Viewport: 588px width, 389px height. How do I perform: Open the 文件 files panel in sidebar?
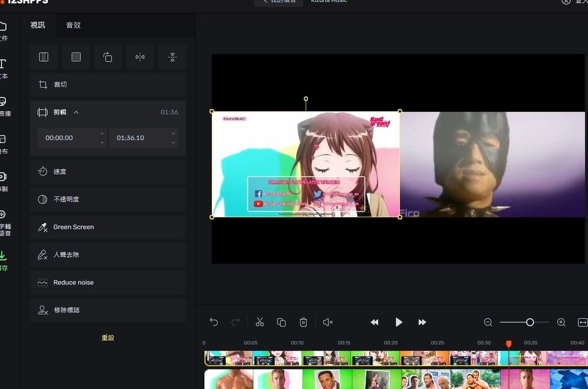pyautogui.click(x=3, y=31)
